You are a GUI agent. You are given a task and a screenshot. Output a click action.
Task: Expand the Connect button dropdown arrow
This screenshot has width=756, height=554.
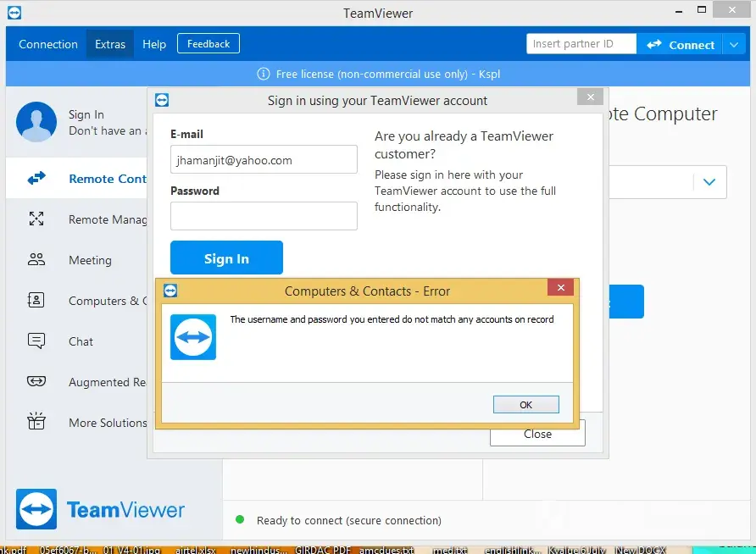tap(733, 45)
